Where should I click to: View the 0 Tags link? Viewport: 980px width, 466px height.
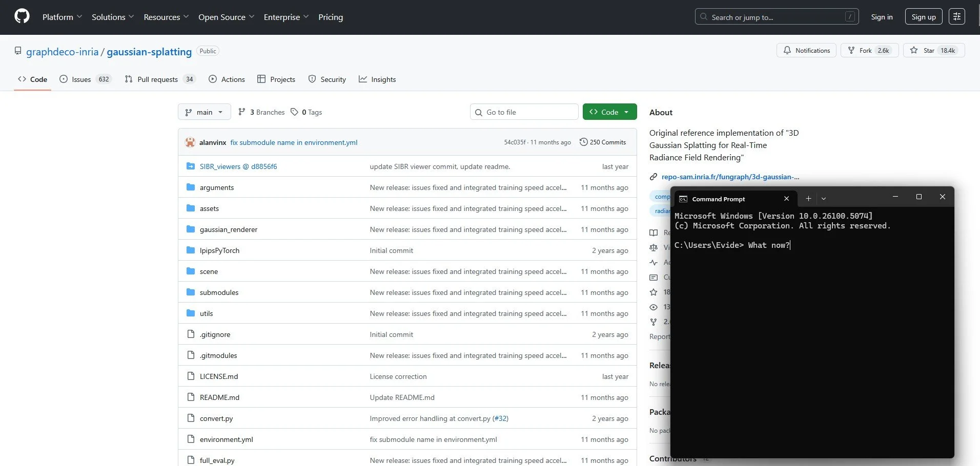(x=307, y=112)
